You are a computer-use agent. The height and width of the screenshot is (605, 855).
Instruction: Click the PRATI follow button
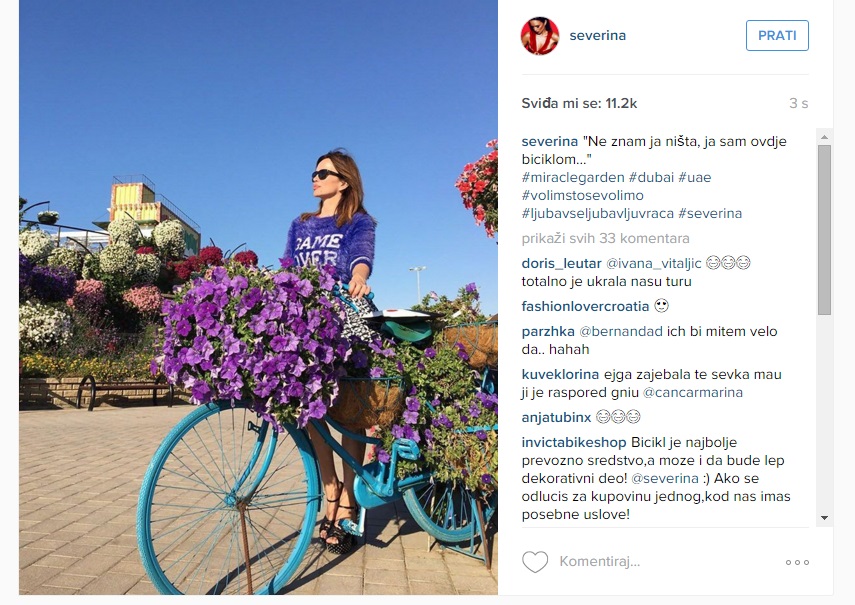[777, 35]
